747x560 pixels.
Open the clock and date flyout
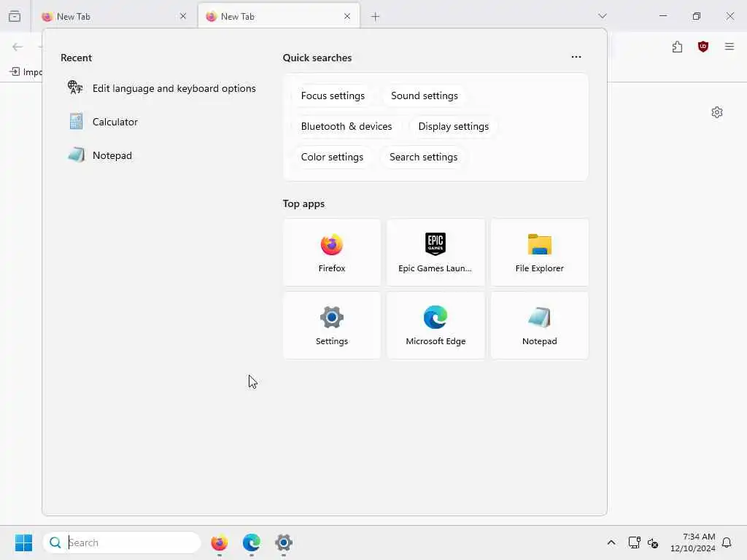coord(692,542)
